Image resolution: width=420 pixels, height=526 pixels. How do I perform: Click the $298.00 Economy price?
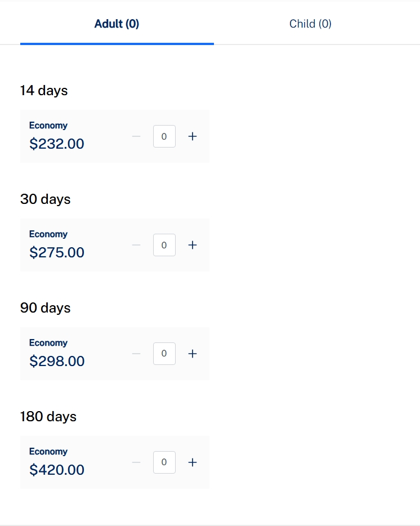tap(57, 361)
